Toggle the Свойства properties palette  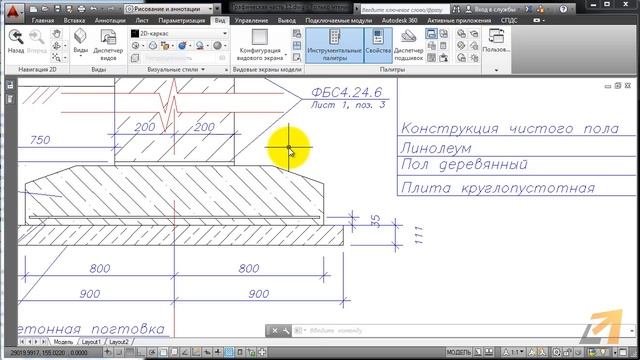[x=378, y=45]
